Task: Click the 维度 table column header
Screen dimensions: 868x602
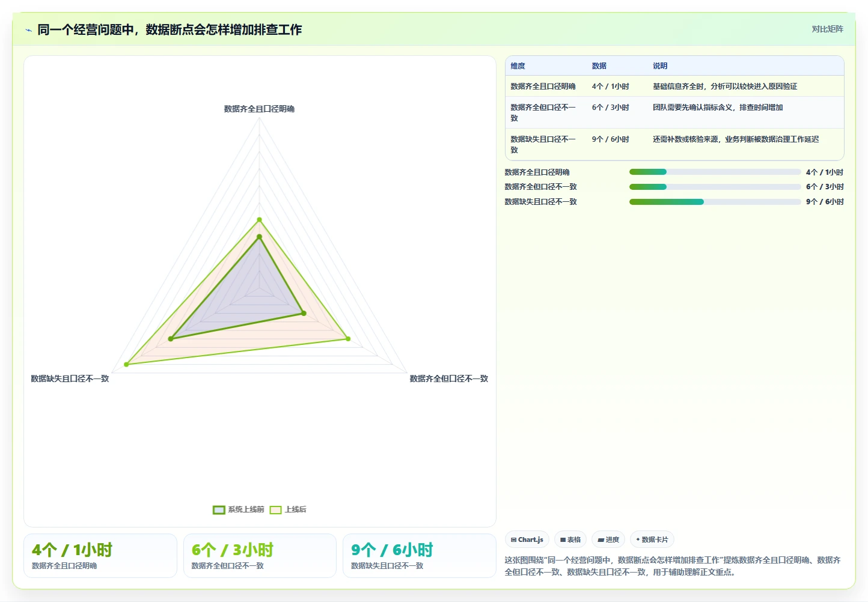Action: click(x=518, y=66)
